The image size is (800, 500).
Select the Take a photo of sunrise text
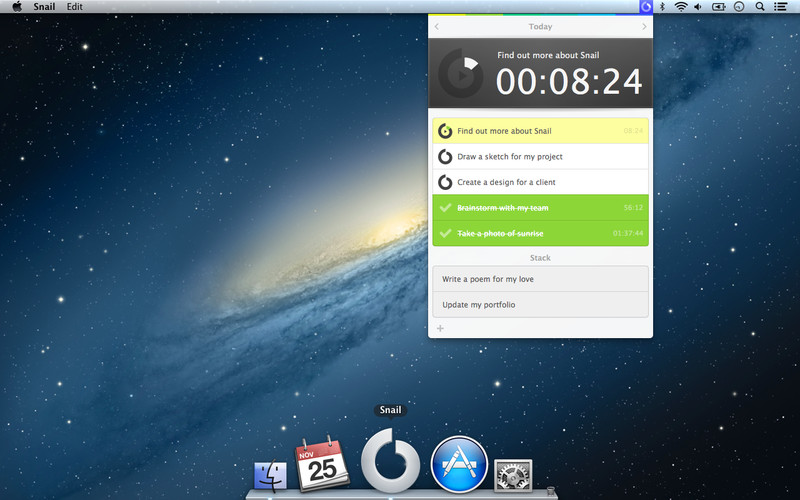[500, 233]
